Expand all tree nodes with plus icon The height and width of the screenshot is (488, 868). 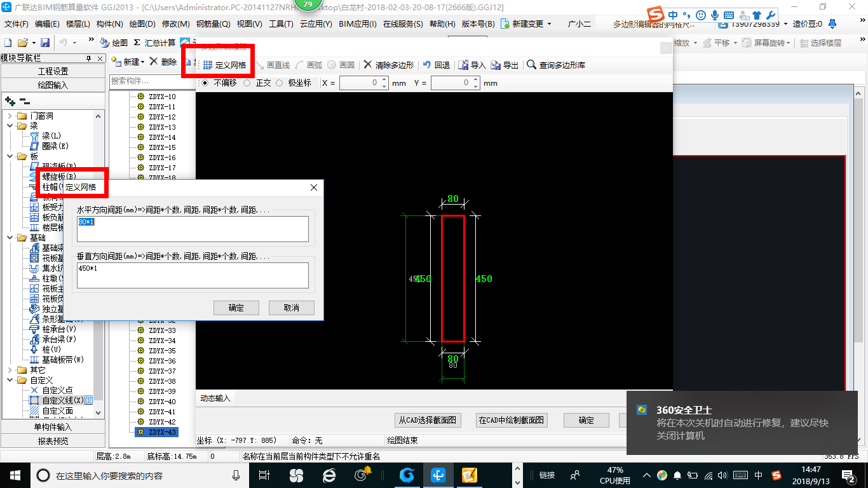tap(10, 100)
